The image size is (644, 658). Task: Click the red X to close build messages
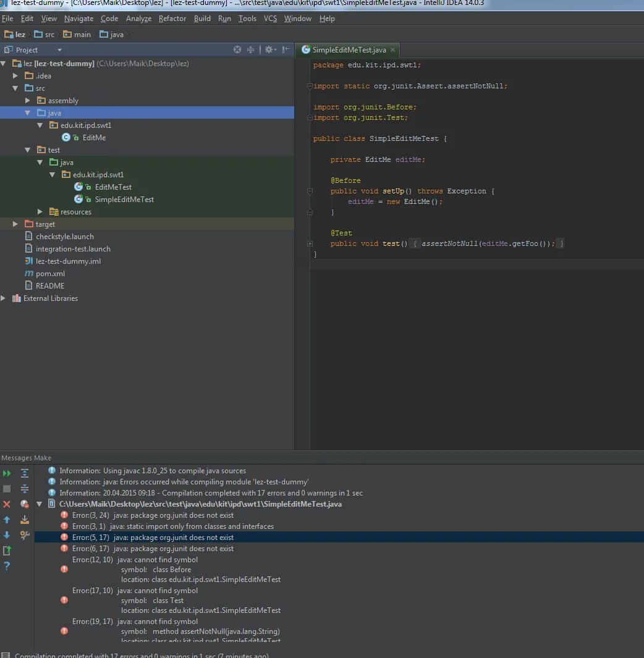click(6, 504)
